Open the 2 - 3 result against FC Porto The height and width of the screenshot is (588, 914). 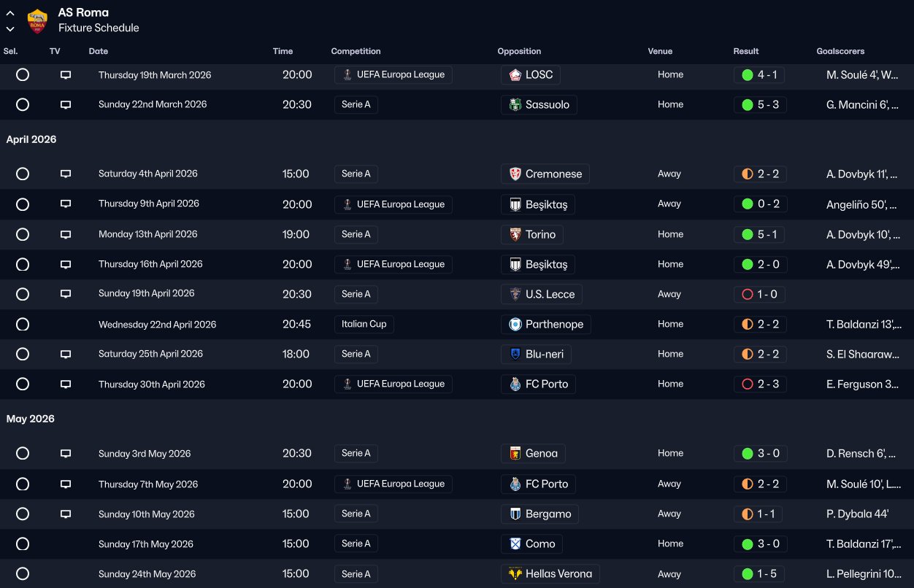click(x=760, y=384)
